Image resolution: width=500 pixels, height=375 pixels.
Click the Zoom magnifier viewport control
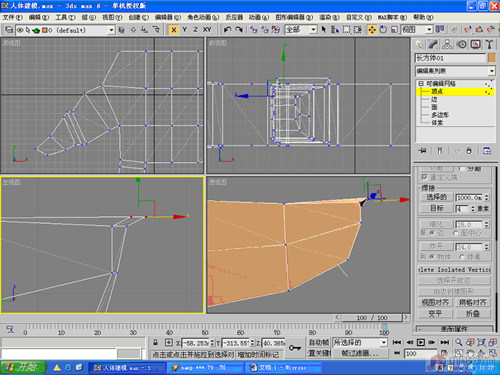point(459,342)
